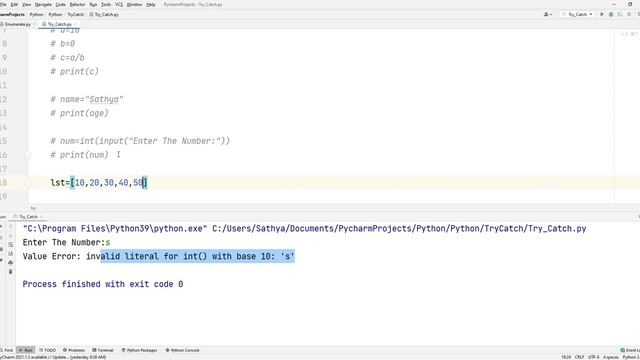Screen dimensions: 640x360
Task: Run with coverage icon in the top toolbar
Action: (x=620, y=14)
